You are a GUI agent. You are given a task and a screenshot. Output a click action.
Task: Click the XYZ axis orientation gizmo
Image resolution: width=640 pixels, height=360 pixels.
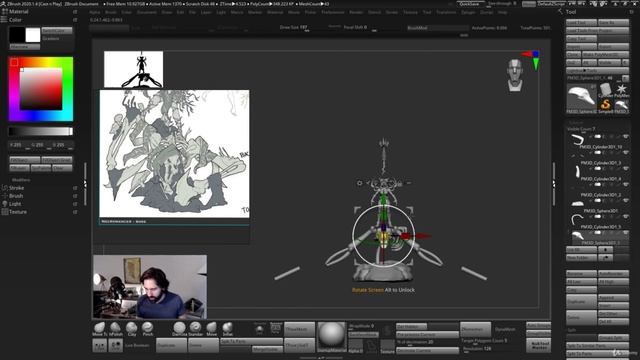(532, 60)
